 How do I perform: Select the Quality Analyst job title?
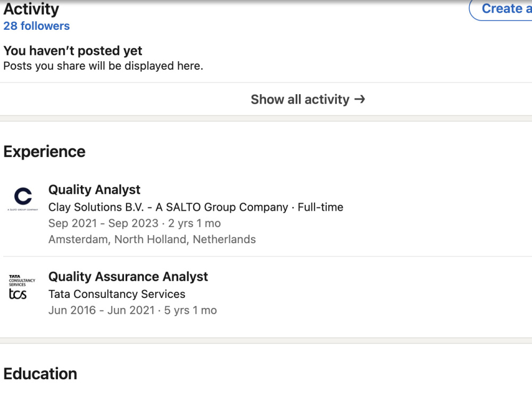94,190
